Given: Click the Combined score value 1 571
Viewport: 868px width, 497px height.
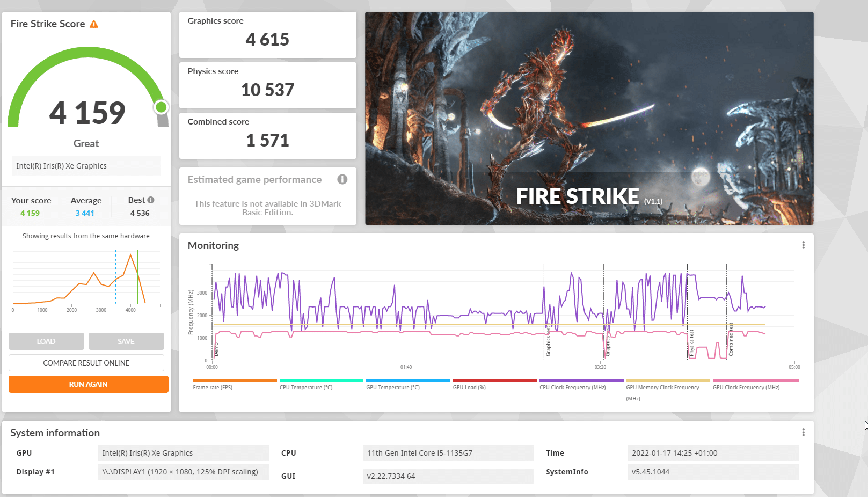Looking at the screenshot, I should click(267, 140).
